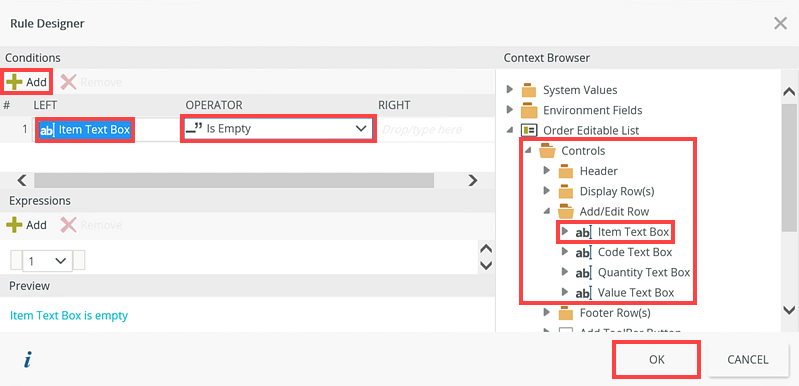Click the green plus Add icon under Conditions
The image size is (799, 386).
click(x=15, y=82)
